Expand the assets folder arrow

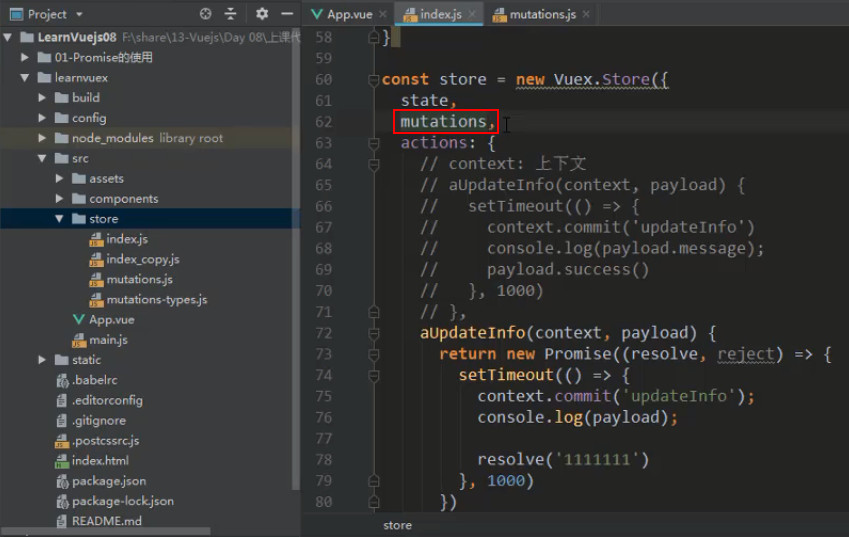tap(60, 178)
